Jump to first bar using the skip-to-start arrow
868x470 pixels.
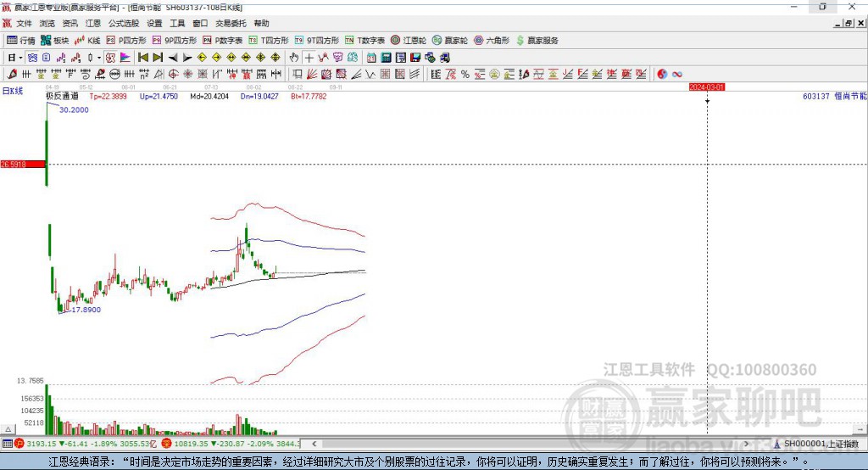click(x=143, y=58)
